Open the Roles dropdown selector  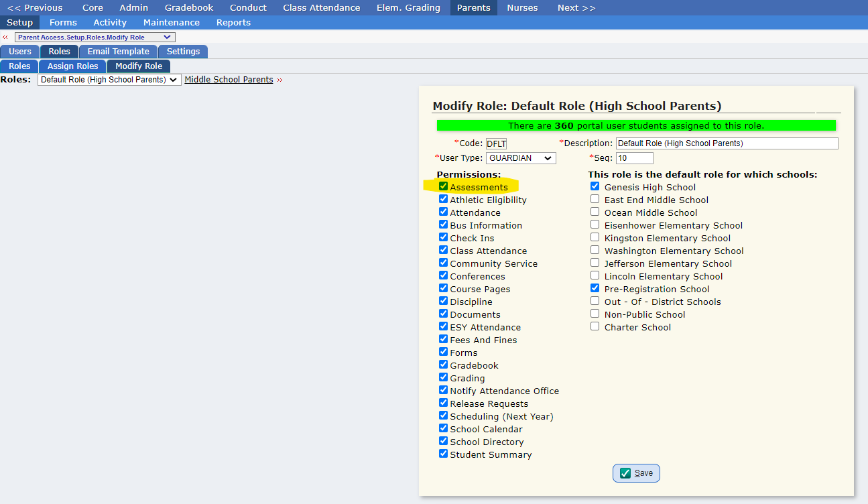point(109,79)
